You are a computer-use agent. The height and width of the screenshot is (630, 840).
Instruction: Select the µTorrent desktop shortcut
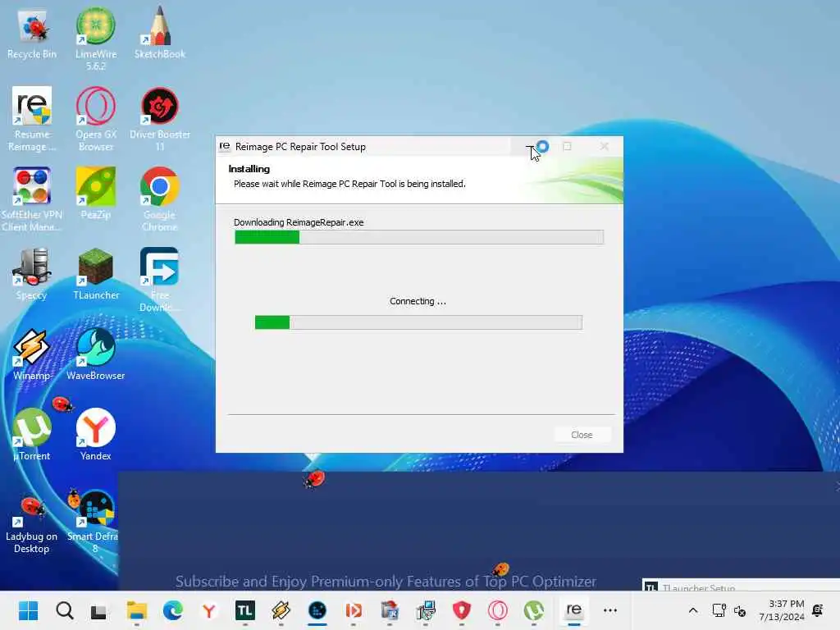(x=32, y=435)
